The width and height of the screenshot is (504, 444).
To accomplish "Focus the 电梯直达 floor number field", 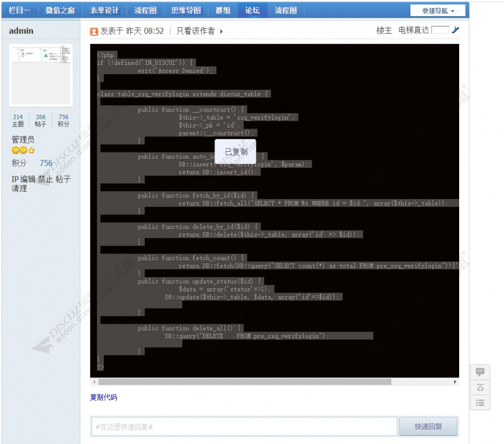I will (440, 30).
